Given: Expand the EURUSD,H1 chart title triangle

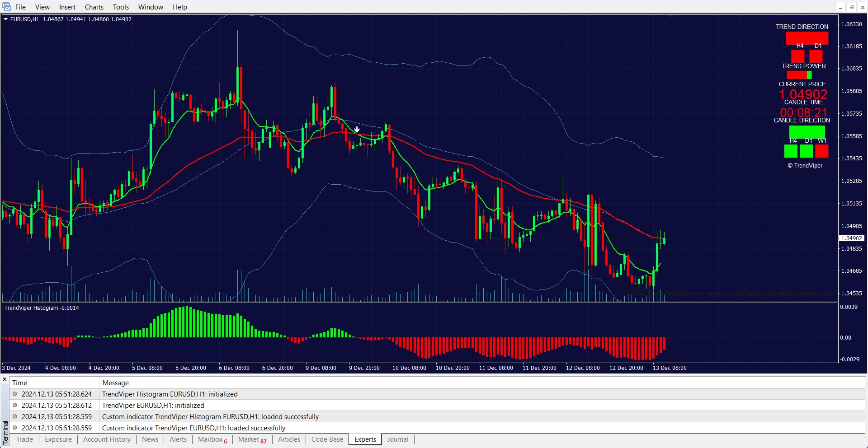Looking at the screenshot, I should point(6,19).
